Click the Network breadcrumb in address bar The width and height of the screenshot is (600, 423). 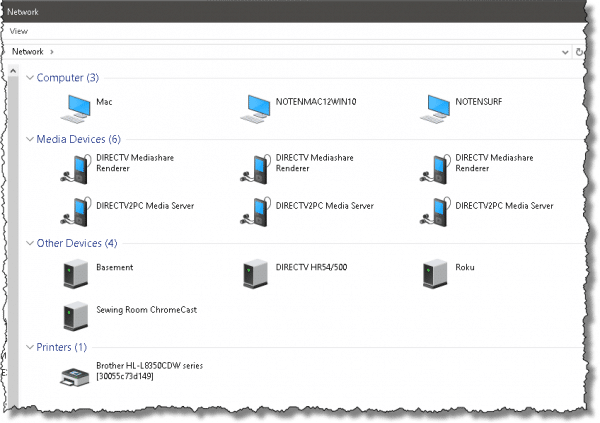28,51
